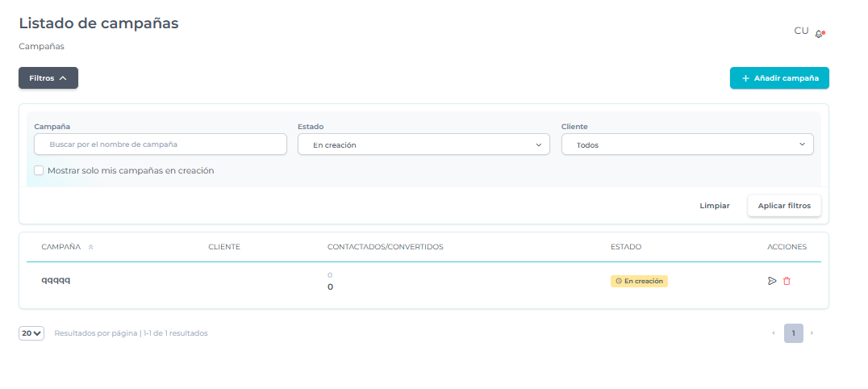Select page 1 in pagination
Screen dimensions: 868x389
click(x=793, y=333)
